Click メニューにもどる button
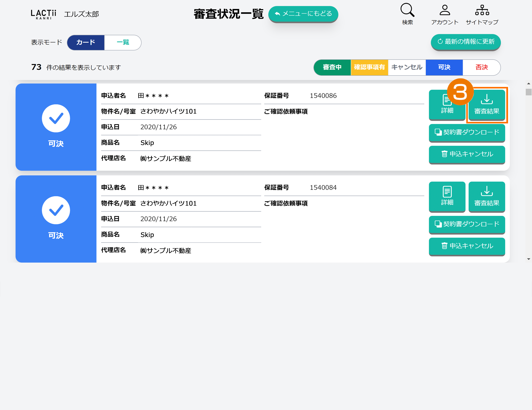This screenshot has width=532, height=410. (x=303, y=14)
